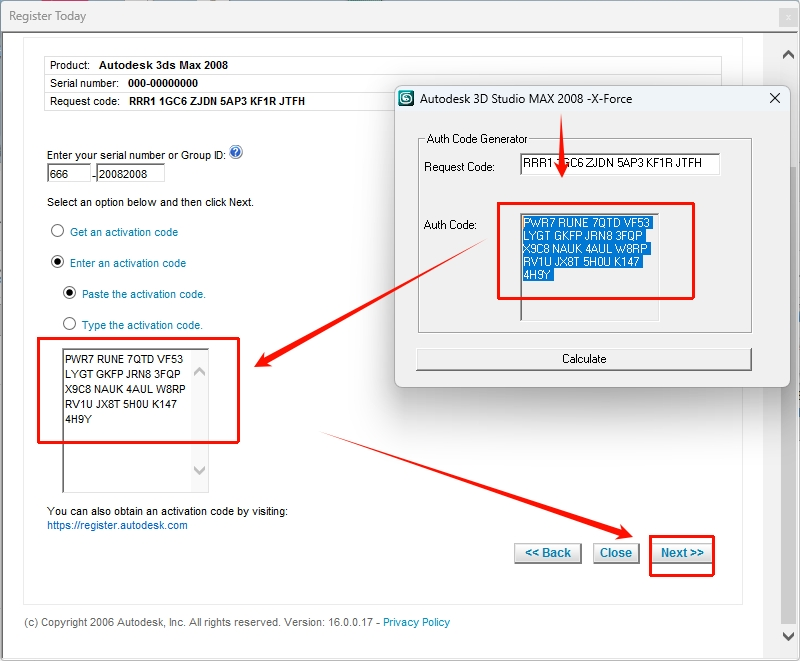The height and width of the screenshot is (661, 800).
Task: Click the up arrow in activation code box
Action: pyautogui.click(x=198, y=373)
